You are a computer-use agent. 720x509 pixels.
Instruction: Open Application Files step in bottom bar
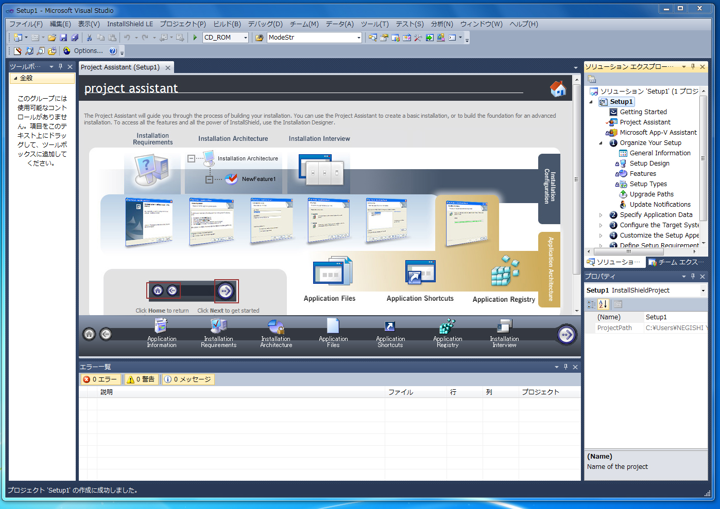(333, 333)
